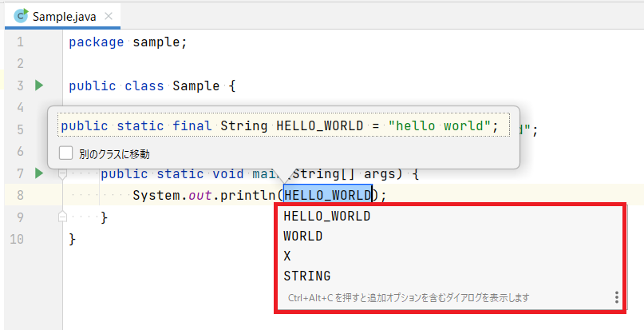
Task: Click the constant declaration preview in the popup
Action: point(283,125)
